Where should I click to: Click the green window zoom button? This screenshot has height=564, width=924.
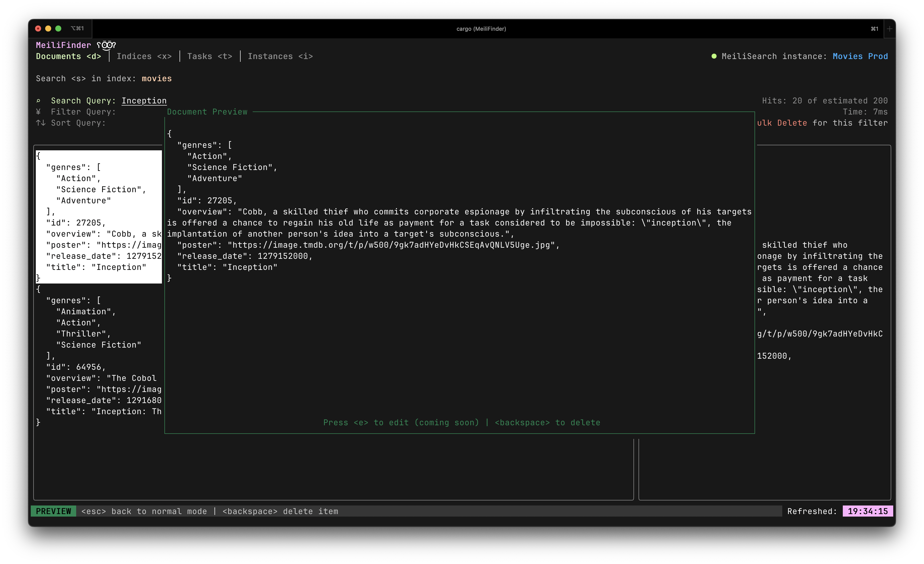click(x=58, y=29)
